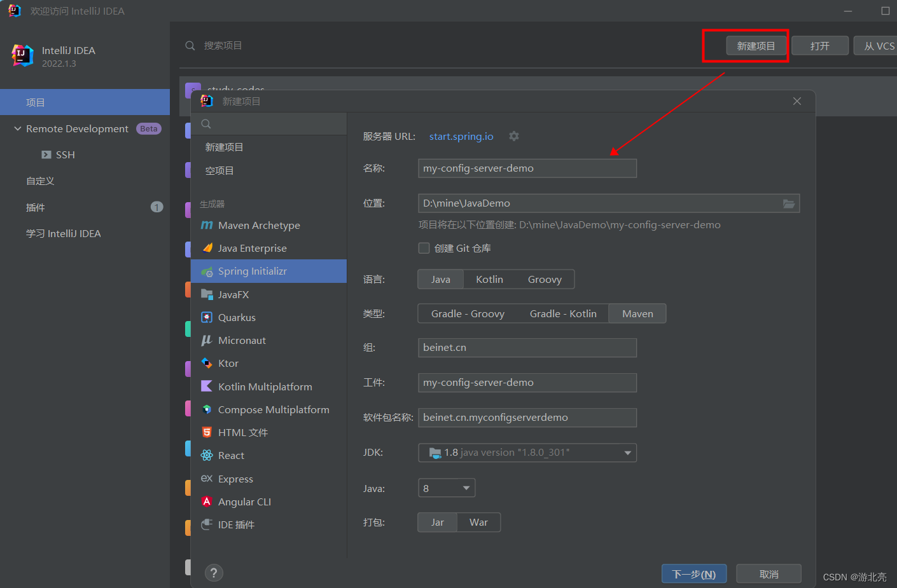Click the React atom icon
The image size is (897, 588).
207,455
